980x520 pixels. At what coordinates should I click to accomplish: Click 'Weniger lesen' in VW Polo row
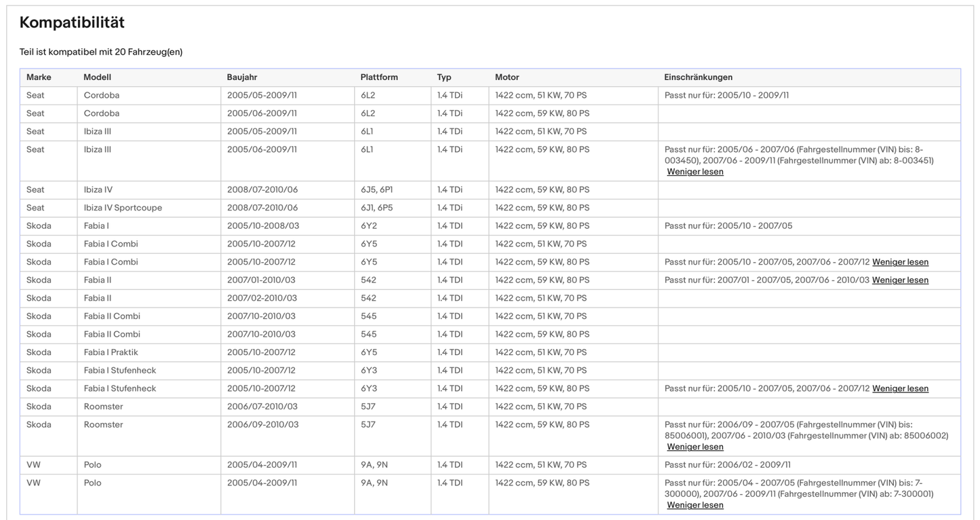(x=694, y=505)
